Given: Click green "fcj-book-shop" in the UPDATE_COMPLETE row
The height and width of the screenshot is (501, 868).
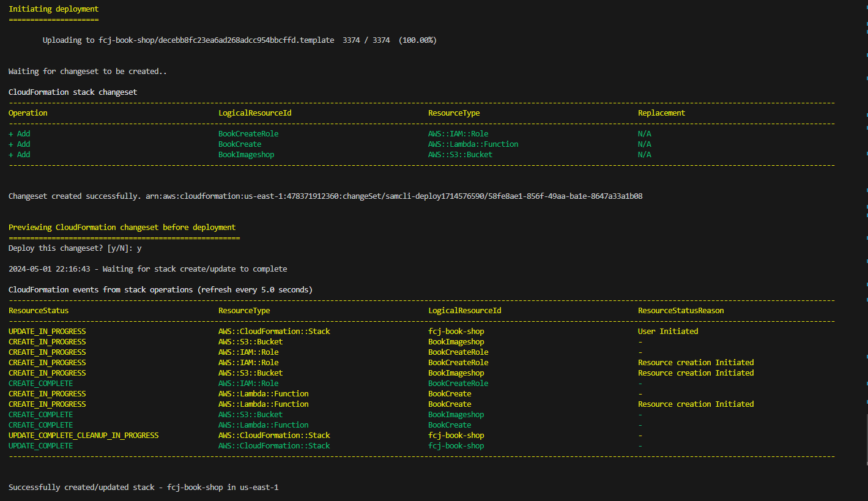Looking at the screenshot, I should point(456,446).
